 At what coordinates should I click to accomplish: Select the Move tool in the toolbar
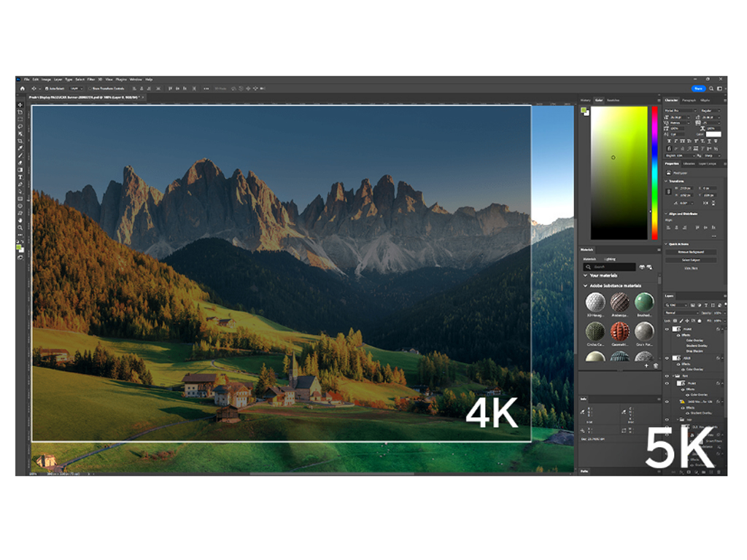pos(20,105)
